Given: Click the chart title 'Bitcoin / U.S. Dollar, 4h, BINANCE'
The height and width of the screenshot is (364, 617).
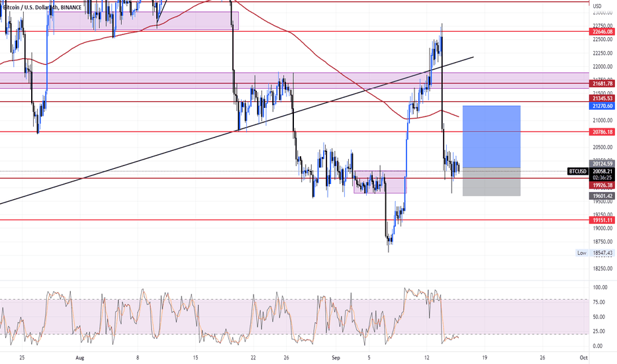Looking at the screenshot, I should coord(41,7).
